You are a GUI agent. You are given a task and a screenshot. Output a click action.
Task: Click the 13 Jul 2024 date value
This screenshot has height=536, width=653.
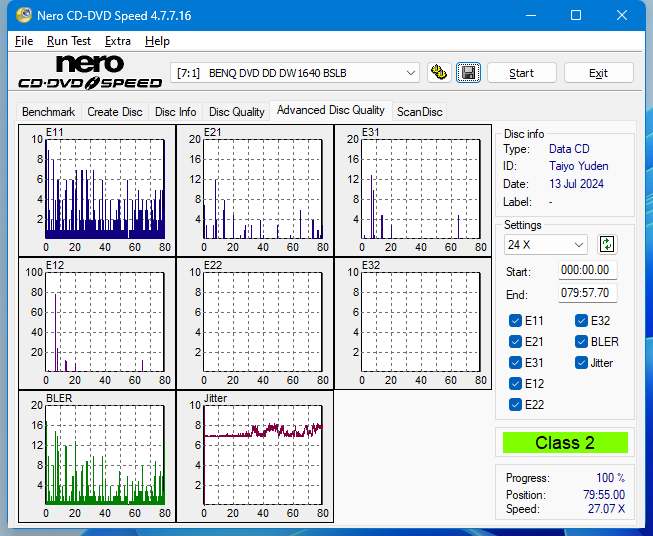pyautogui.click(x=576, y=184)
